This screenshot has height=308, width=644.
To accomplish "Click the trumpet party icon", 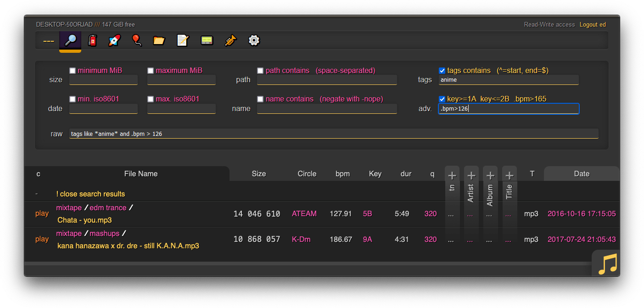I will [230, 40].
